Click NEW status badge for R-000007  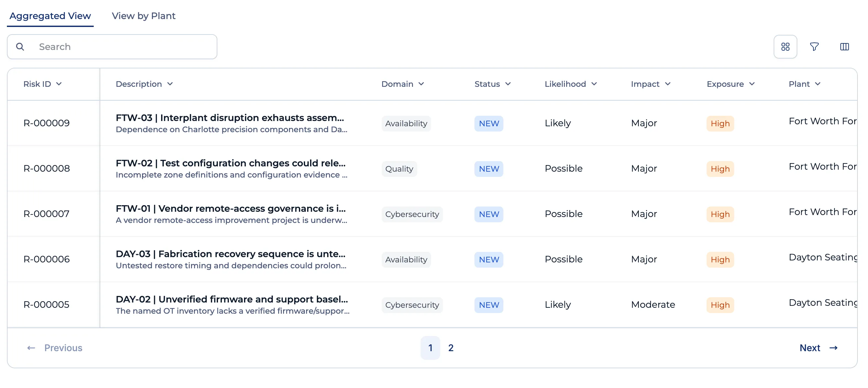tap(489, 214)
